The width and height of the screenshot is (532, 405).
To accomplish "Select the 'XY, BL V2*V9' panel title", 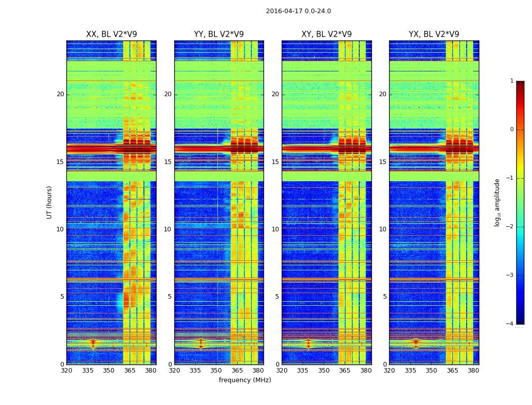I will [x=326, y=34].
